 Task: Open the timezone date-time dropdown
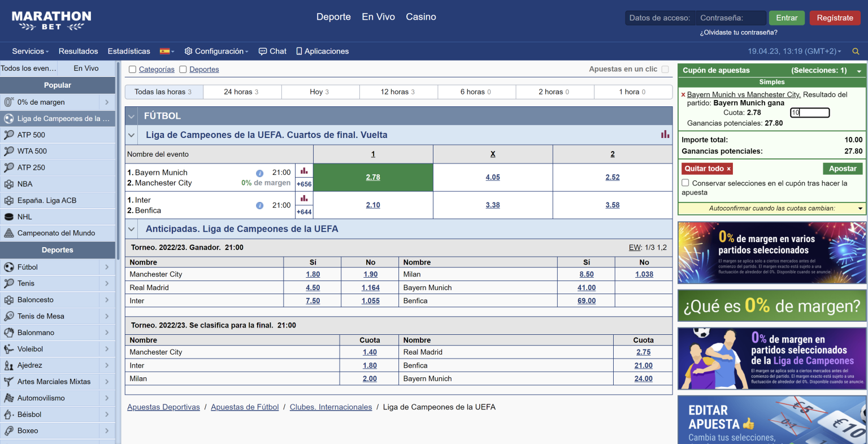coord(795,51)
